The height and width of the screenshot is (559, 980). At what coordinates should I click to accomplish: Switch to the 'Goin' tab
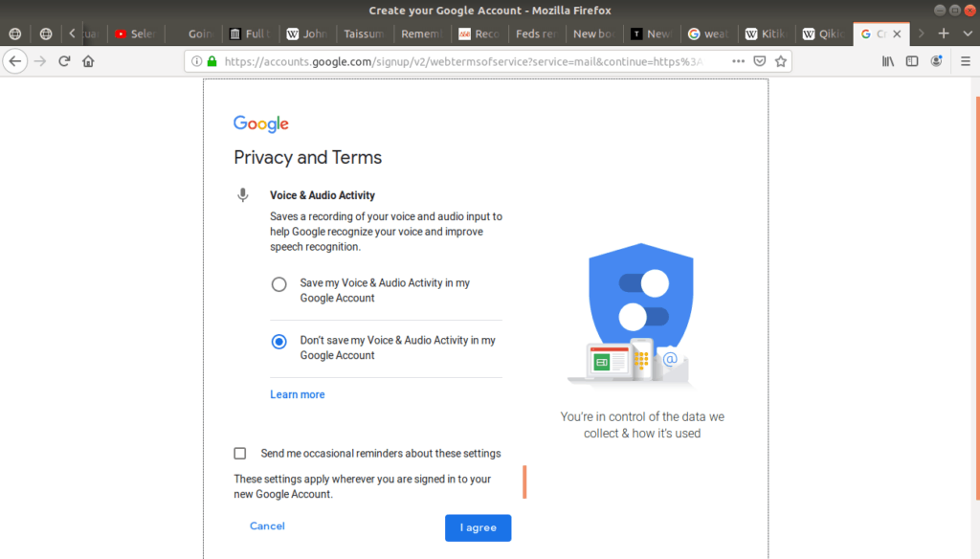[193, 34]
